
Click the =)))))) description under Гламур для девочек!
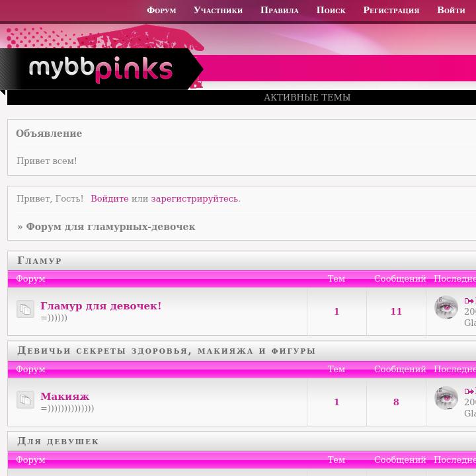[x=54, y=318]
